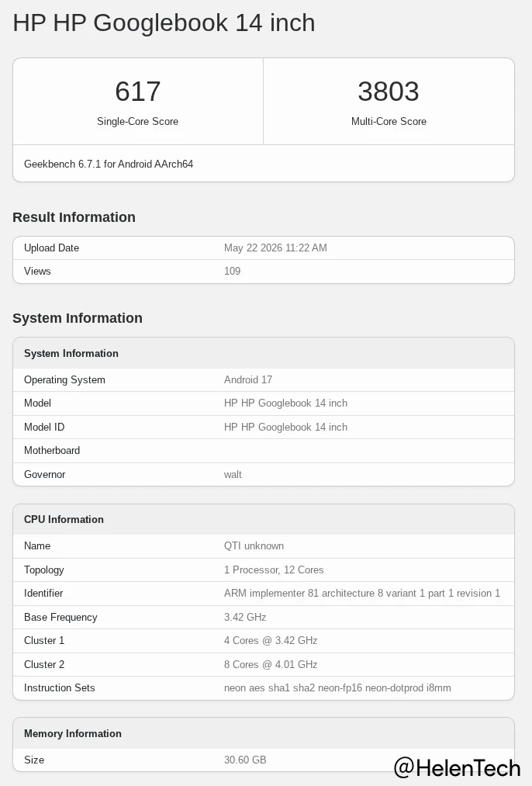The width and height of the screenshot is (532, 786).
Task: Click the Operating System label
Action: (x=64, y=379)
